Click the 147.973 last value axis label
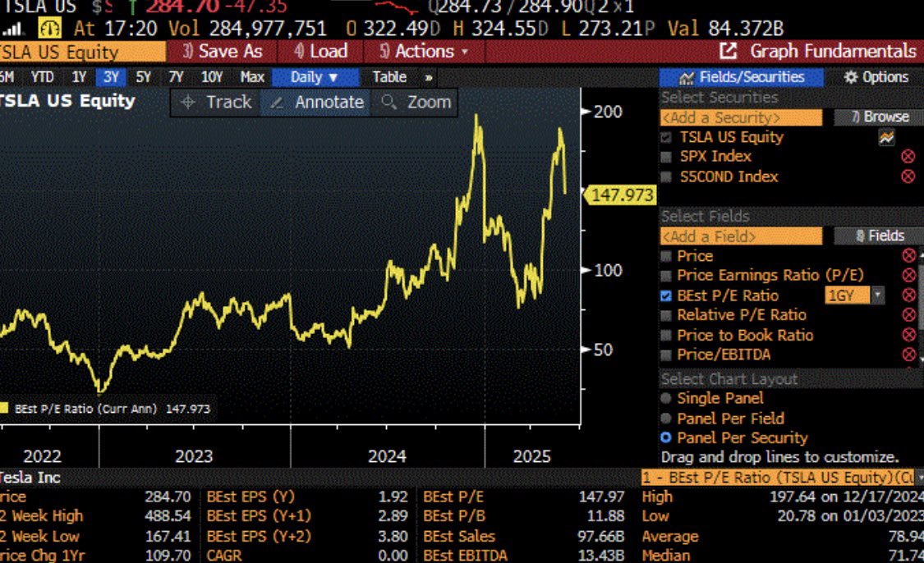The height and width of the screenshot is (563, 924). click(x=620, y=195)
